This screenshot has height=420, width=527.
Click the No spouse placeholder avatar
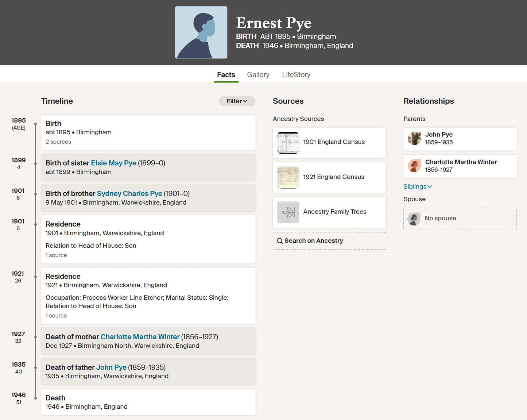(414, 219)
